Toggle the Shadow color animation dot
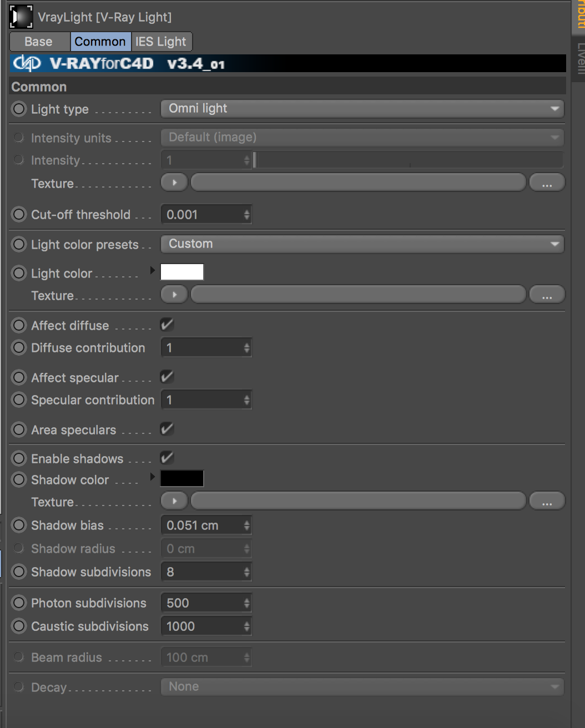Viewport: 585px width, 728px height. click(x=19, y=479)
